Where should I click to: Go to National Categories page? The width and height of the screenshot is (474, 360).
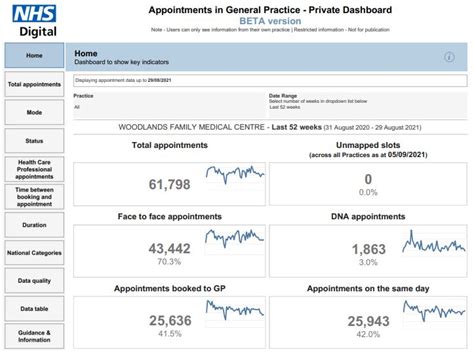click(34, 253)
